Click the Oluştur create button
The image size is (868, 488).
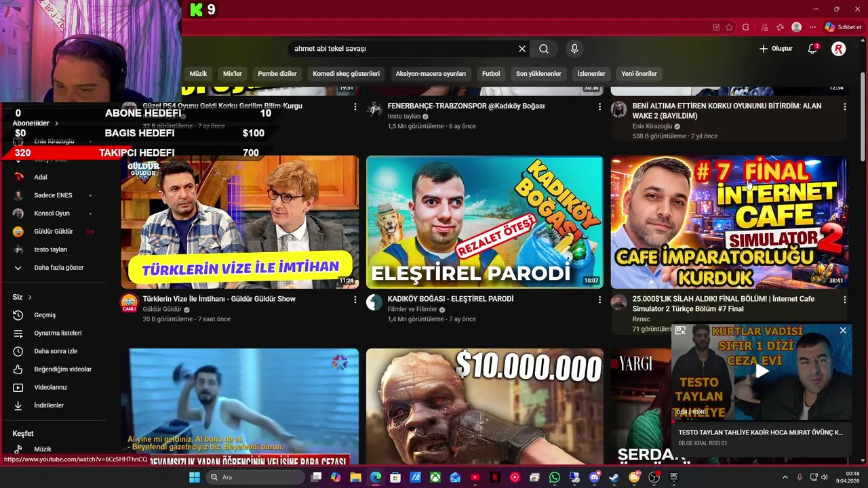point(776,49)
